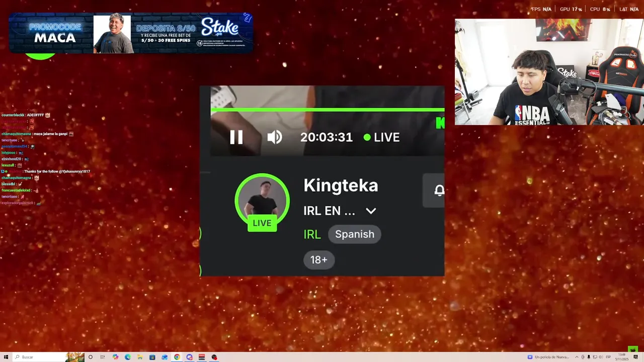Open the purple chat app taskbar icon

189,357
